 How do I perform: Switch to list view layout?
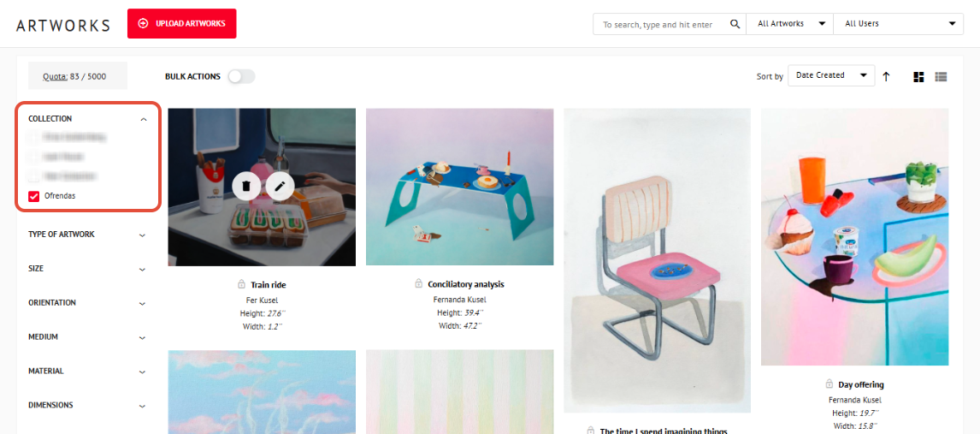pos(941,77)
